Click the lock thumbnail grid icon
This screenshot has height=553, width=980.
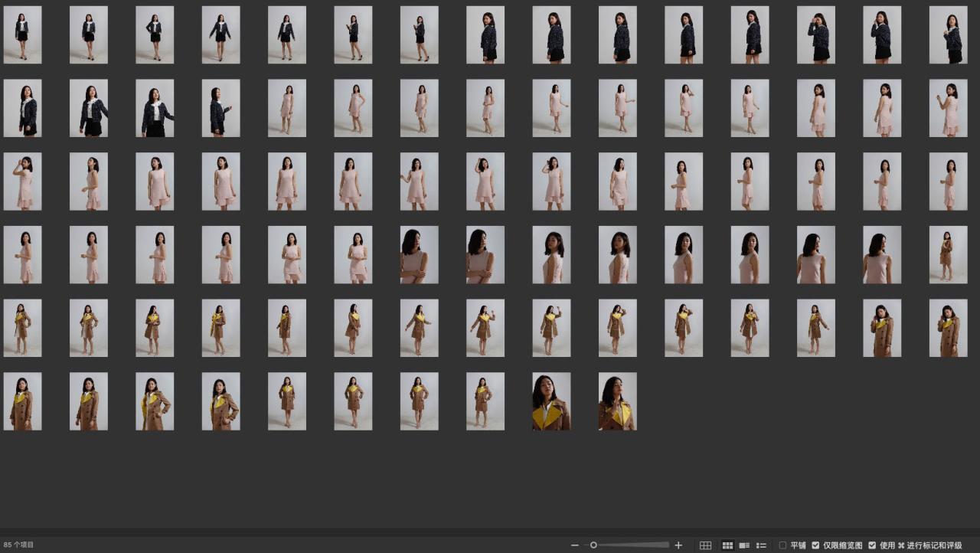[x=705, y=545]
